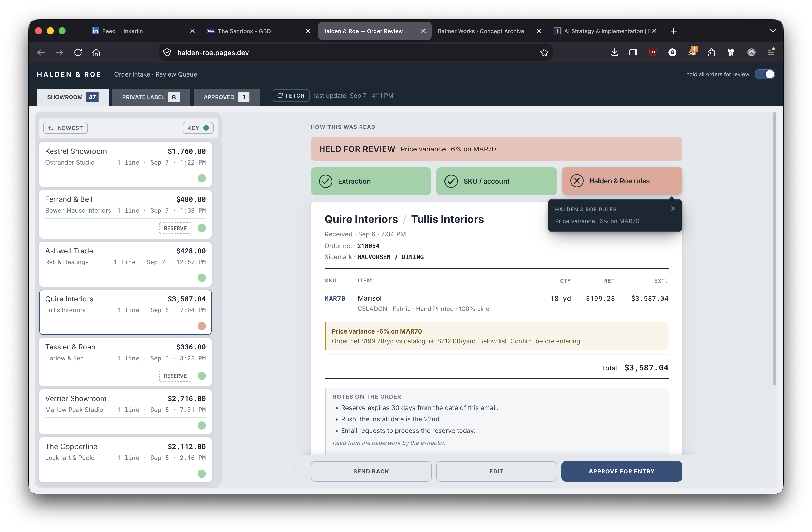Toggle hold all orders for review switch
Viewport: 812px width, 532px height.
765,74
